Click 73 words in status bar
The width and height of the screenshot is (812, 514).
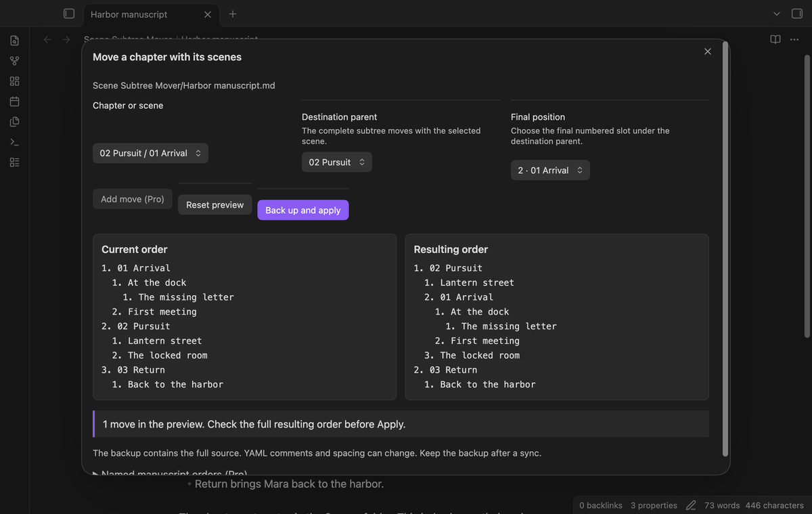click(x=722, y=505)
